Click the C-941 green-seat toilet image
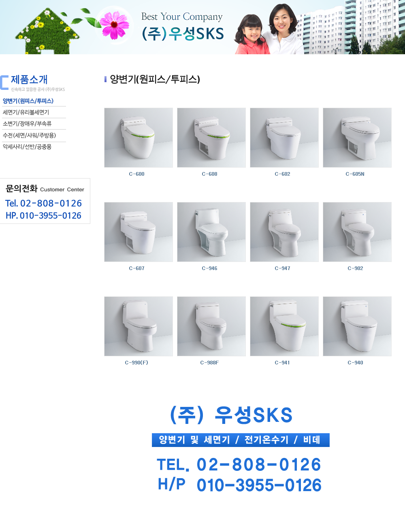Image resolution: width=405 pixels, height=532 pixels. coord(284,326)
